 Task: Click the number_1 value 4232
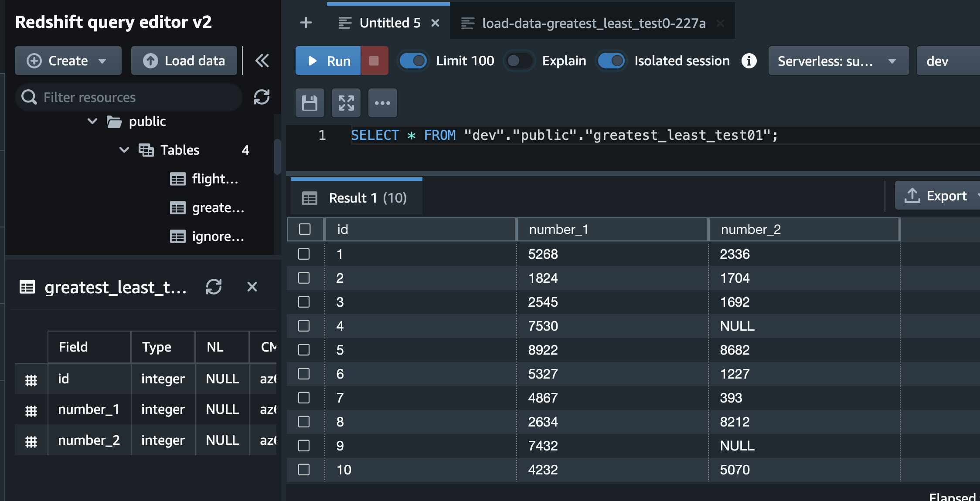click(x=543, y=470)
